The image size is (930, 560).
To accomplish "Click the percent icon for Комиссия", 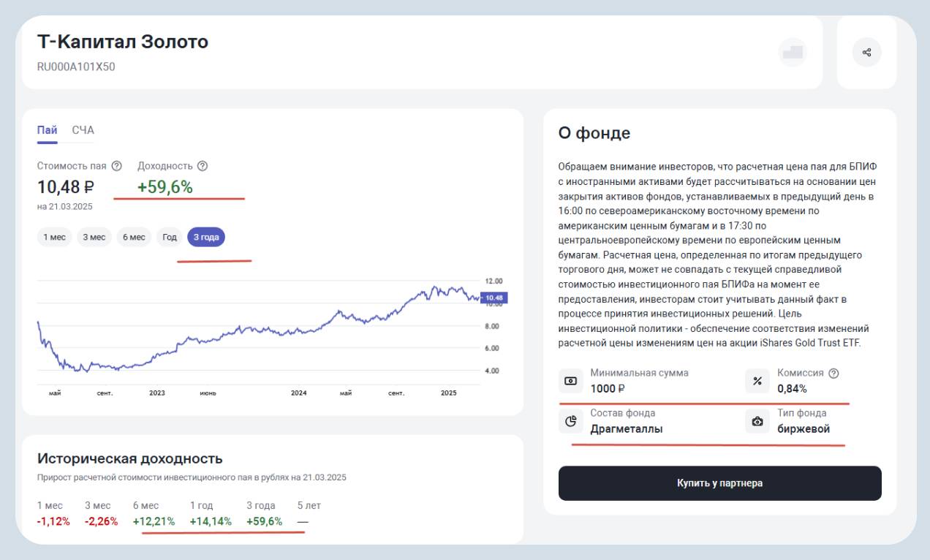I will [757, 381].
